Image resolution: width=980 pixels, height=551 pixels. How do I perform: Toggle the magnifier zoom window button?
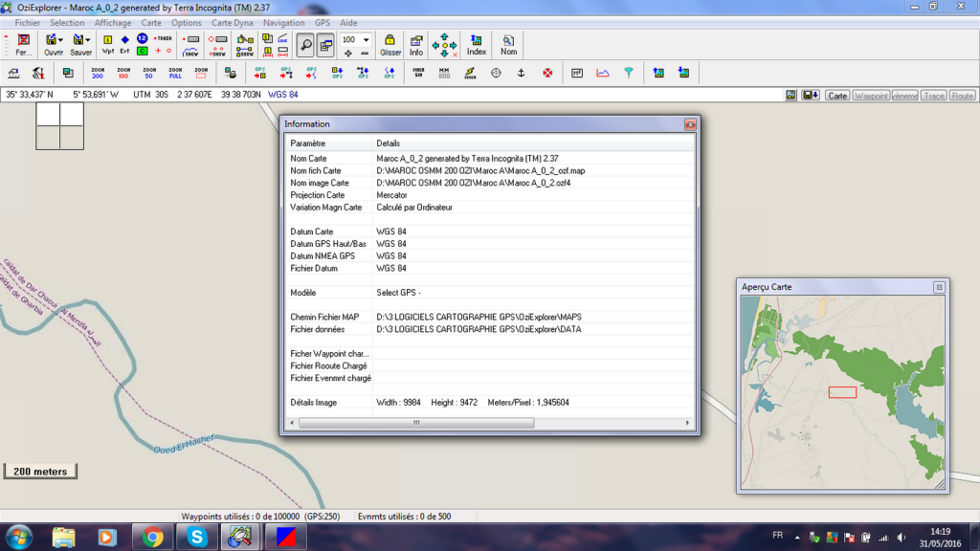coord(305,45)
